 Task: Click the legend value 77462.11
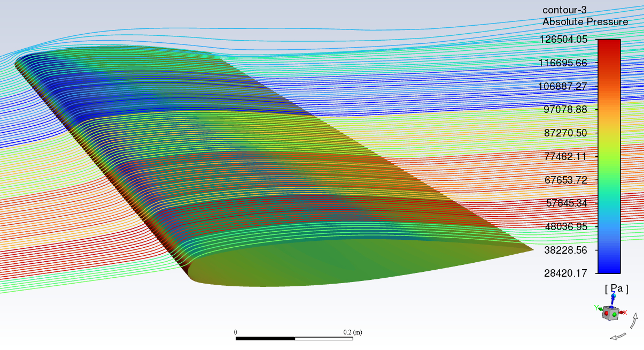565,157
